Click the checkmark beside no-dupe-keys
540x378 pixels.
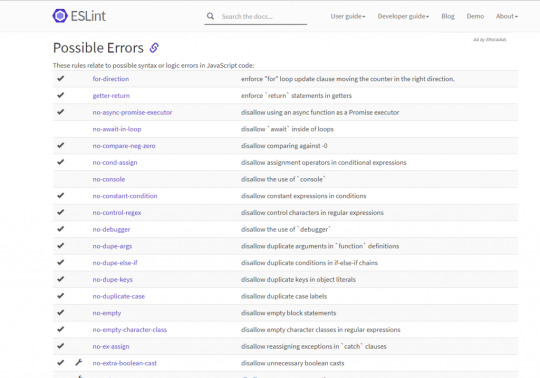(61, 279)
